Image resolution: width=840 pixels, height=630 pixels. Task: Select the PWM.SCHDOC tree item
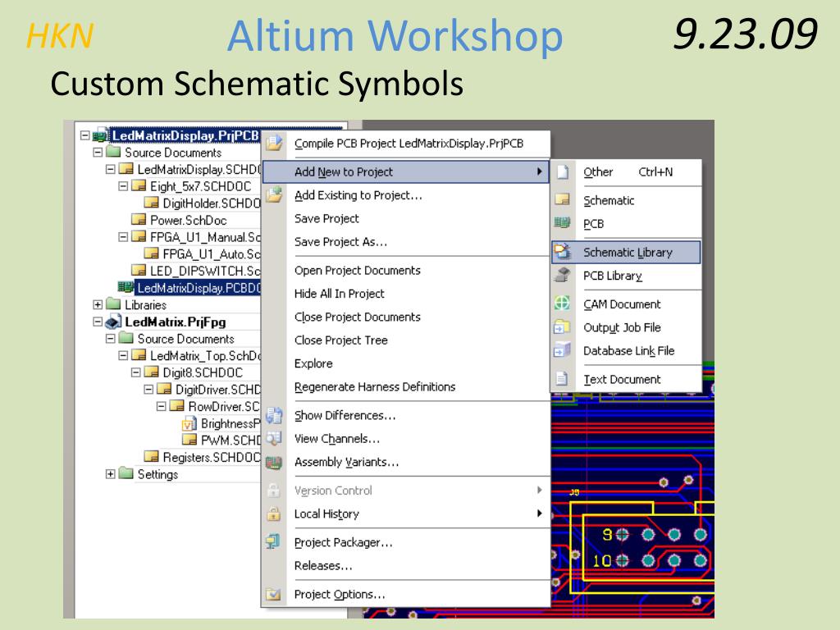pos(231,441)
